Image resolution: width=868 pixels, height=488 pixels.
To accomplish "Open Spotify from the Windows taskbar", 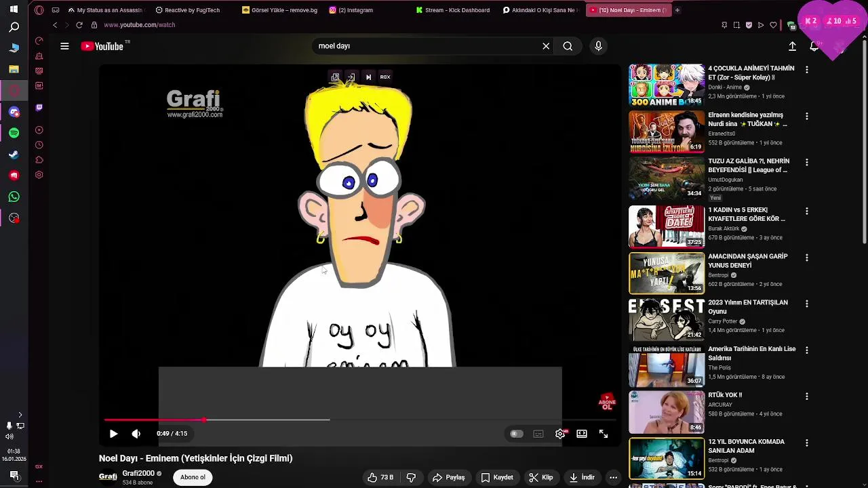I will 14,133.
